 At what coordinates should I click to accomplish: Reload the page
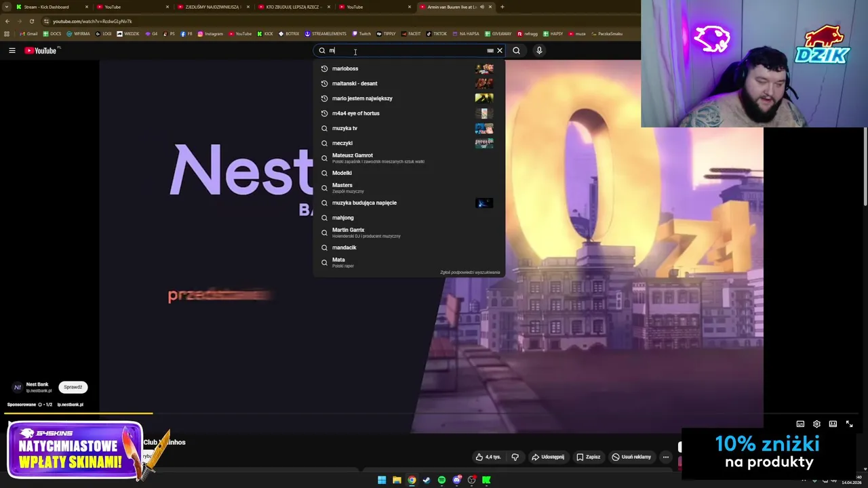click(31, 21)
